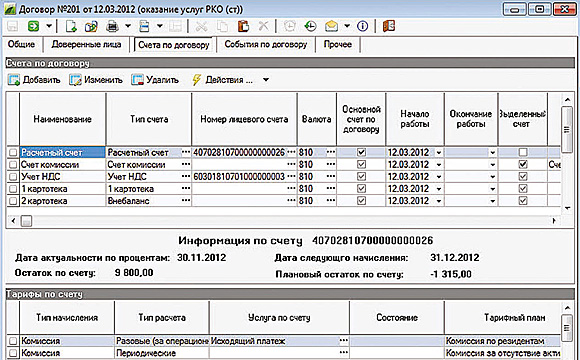Open the Доверенные лица tab
This screenshot has width=580, height=360.
tap(86, 44)
